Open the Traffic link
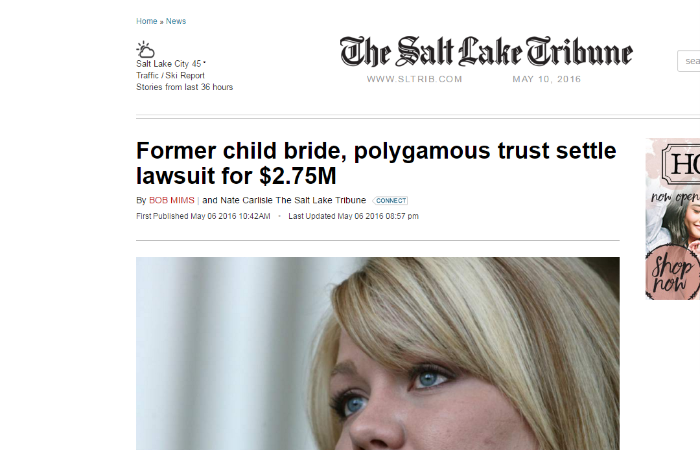This screenshot has height=450, width=700. coord(147,75)
